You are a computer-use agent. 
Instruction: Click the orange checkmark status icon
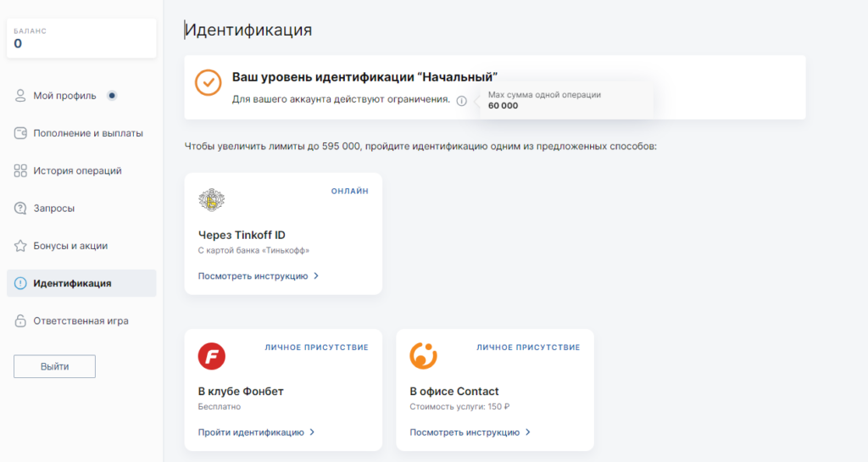tap(209, 82)
